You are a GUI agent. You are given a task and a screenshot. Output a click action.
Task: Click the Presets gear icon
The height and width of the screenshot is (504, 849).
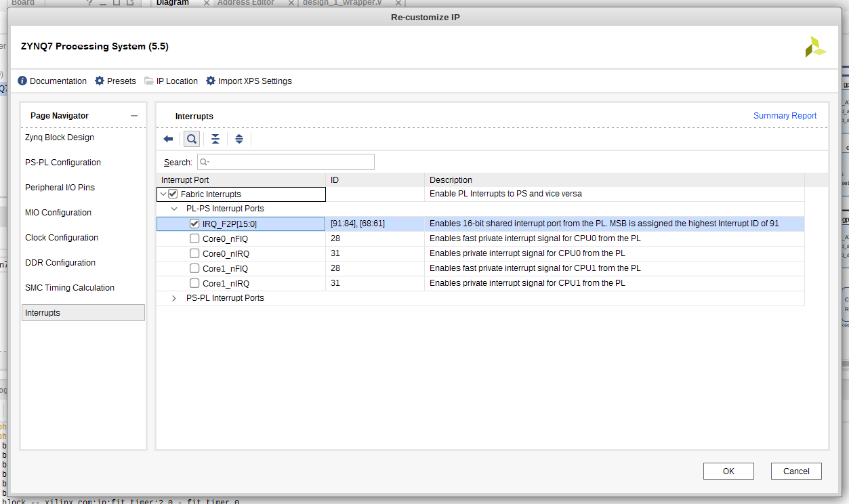pyautogui.click(x=100, y=81)
